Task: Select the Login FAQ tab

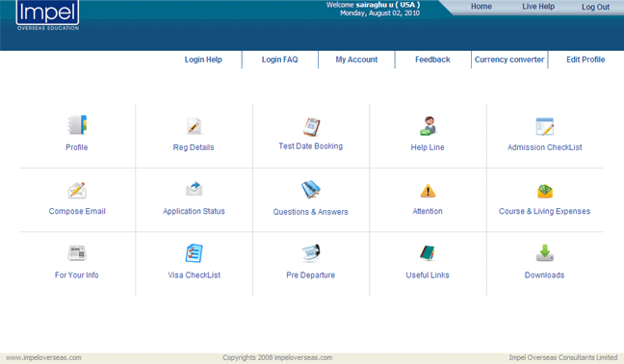Action: (x=280, y=60)
